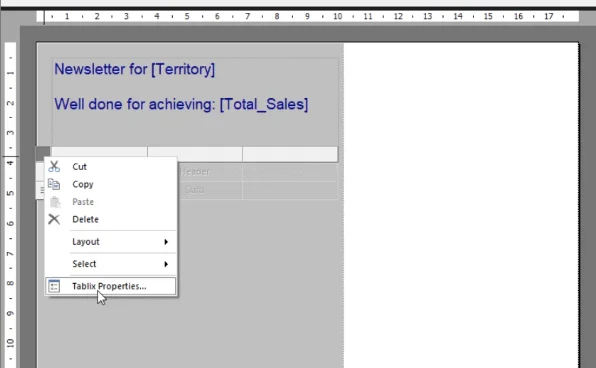596x368 pixels.
Task: Click the Copy pages icon
Action: click(x=54, y=184)
